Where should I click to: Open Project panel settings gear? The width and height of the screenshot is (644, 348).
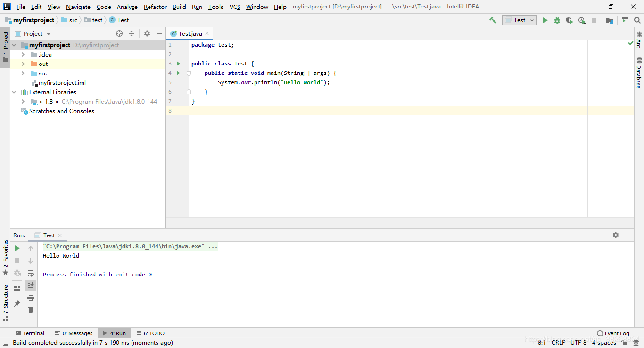(147, 33)
